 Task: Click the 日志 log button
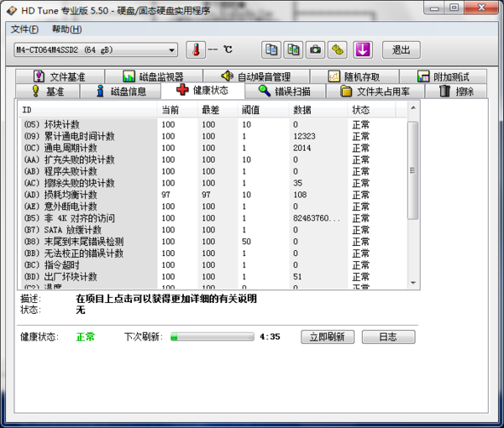coord(388,337)
